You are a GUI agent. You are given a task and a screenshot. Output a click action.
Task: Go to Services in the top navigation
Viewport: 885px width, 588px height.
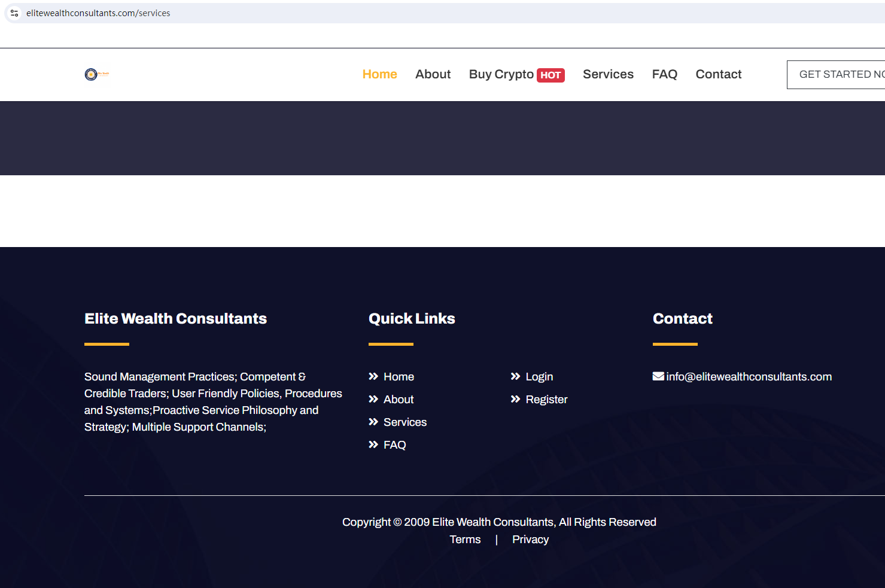(x=608, y=74)
